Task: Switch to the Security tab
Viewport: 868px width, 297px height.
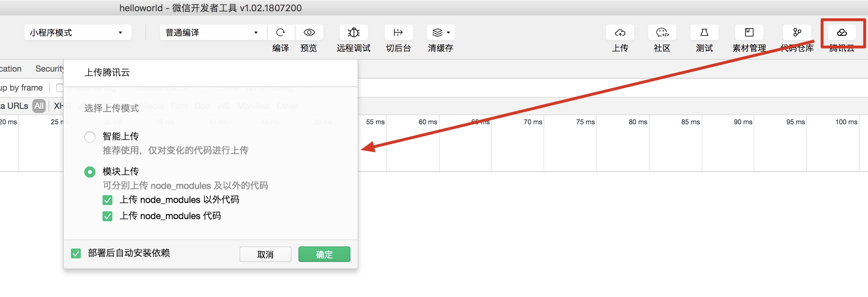Action: [x=50, y=68]
